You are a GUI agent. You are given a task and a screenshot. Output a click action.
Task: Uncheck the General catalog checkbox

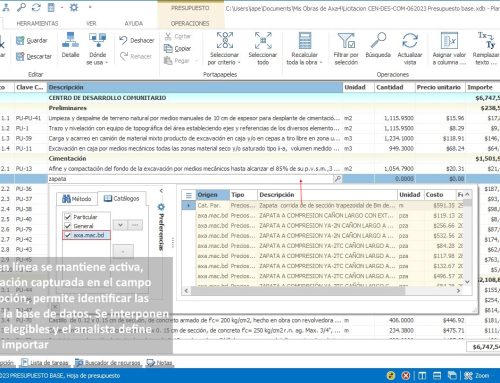pos(68,226)
